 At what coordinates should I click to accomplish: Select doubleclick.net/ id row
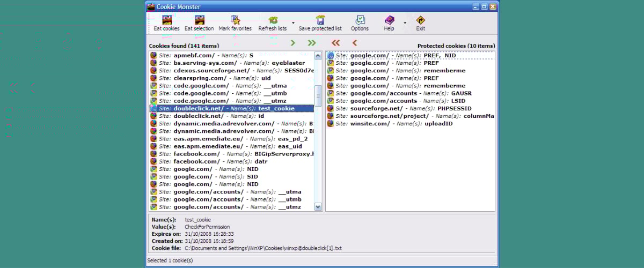pos(231,116)
